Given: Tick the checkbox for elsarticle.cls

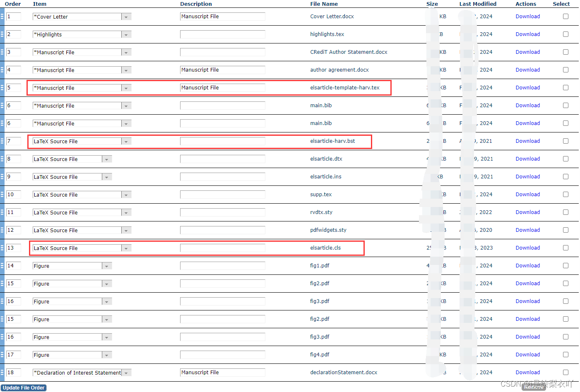Looking at the screenshot, I should point(566,248).
